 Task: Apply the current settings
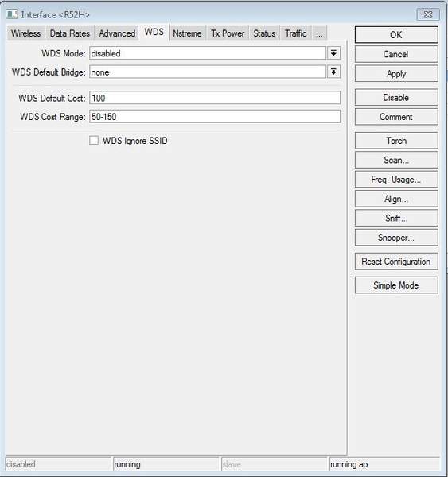396,74
